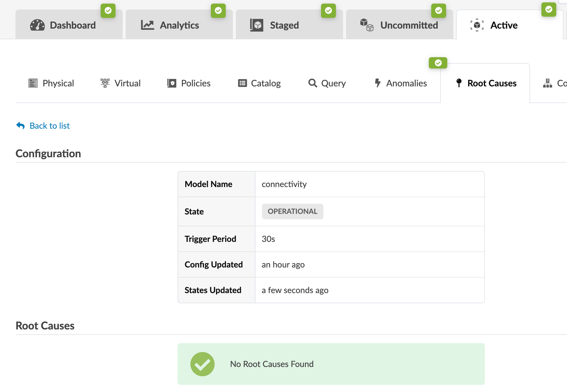Click the No Root Causes Found checkmark
This screenshot has height=392, width=567.
pos(202,364)
